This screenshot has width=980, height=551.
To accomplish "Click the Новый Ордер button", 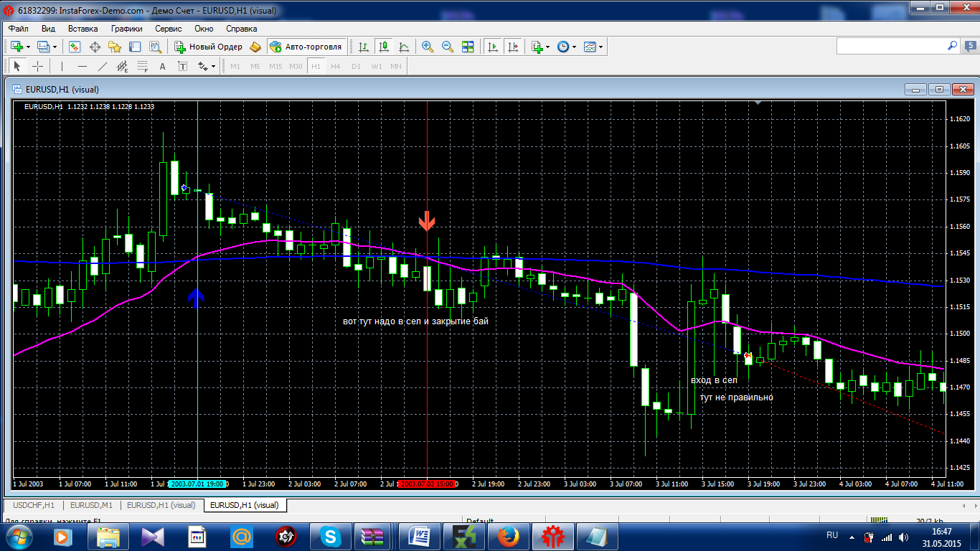I will pos(209,47).
